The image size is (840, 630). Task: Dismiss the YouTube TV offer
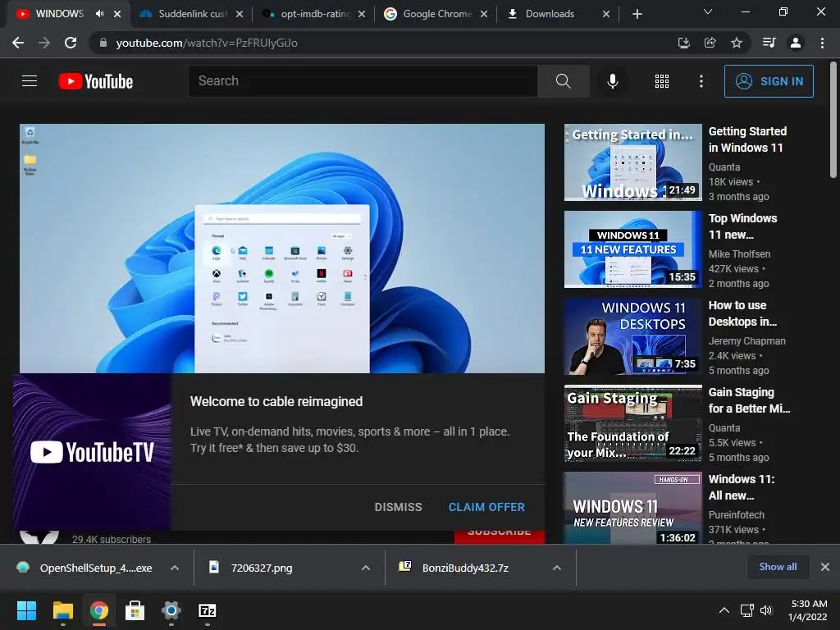[398, 507]
